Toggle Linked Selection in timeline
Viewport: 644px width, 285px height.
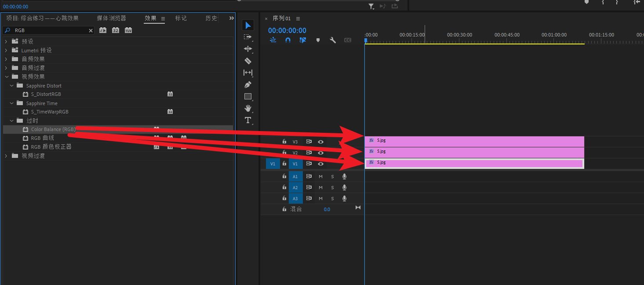(303, 40)
